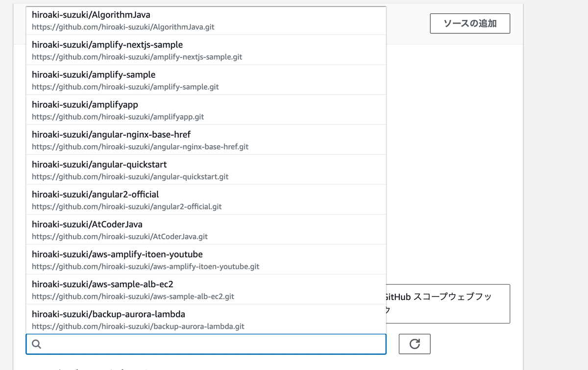Open the AlgorithmJava GitHub URL link

pos(123,27)
